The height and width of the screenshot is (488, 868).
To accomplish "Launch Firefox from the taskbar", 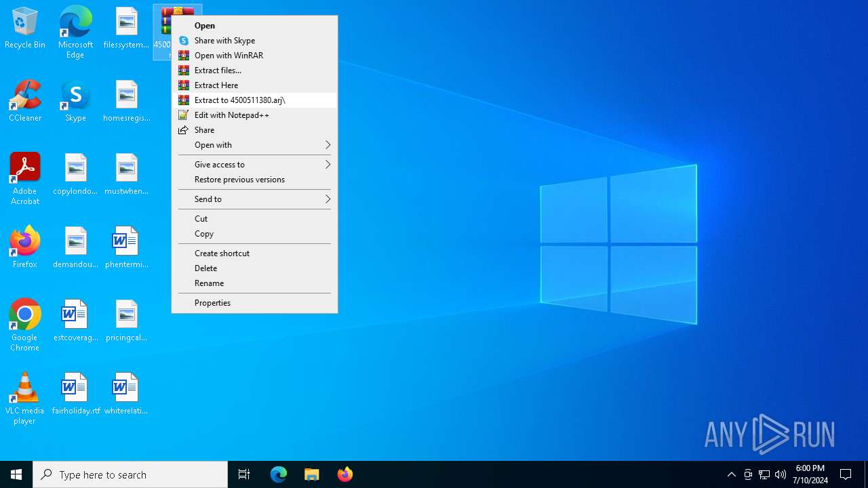I will [x=345, y=474].
